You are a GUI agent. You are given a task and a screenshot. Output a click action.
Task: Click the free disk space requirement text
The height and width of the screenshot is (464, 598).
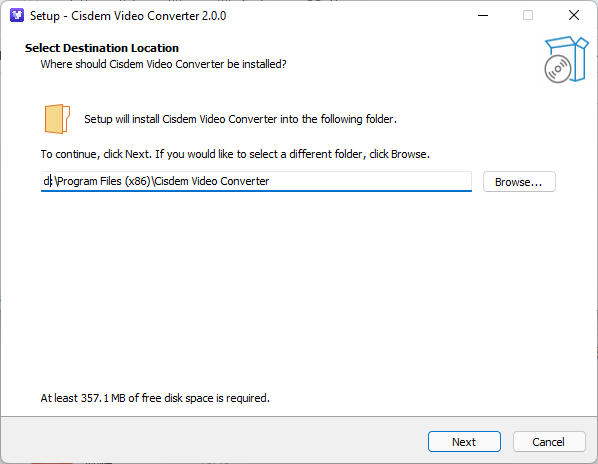point(155,398)
